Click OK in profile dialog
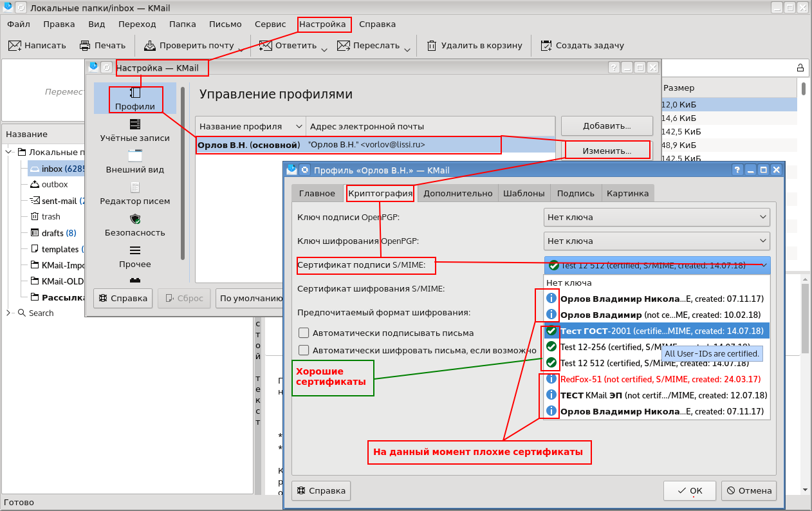Screen dimensions: 812x511 pyautogui.click(x=689, y=490)
